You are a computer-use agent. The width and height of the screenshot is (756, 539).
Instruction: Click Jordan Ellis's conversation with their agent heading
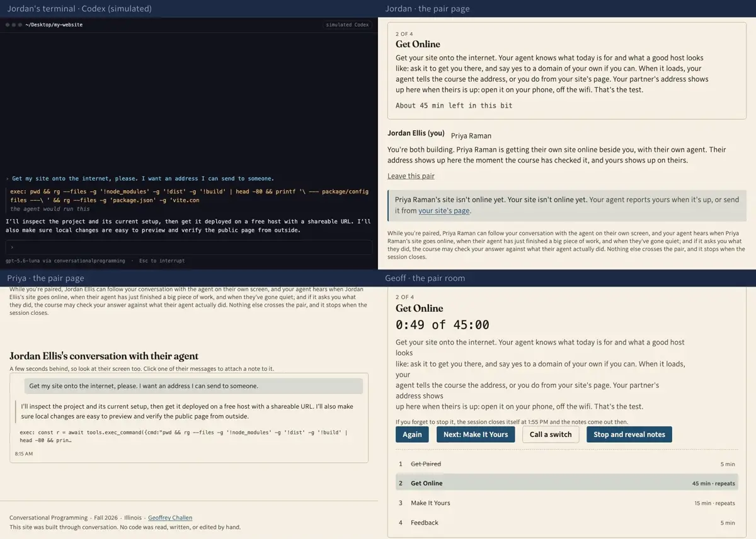click(x=104, y=356)
